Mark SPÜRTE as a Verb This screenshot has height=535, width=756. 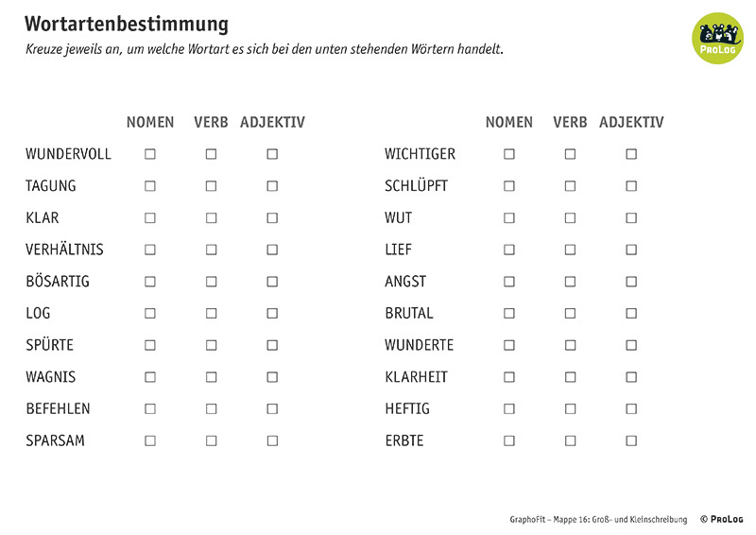(212, 345)
